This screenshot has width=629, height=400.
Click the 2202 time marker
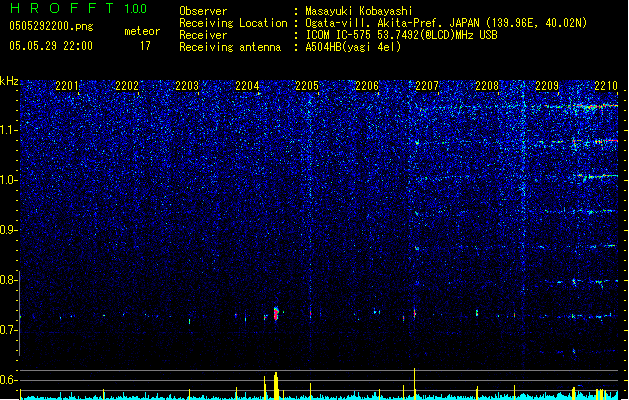(127, 86)
